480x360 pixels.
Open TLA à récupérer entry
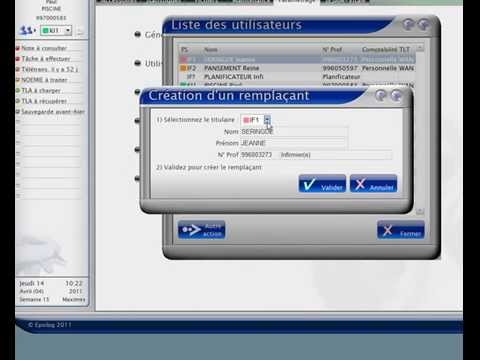point(44,101)
